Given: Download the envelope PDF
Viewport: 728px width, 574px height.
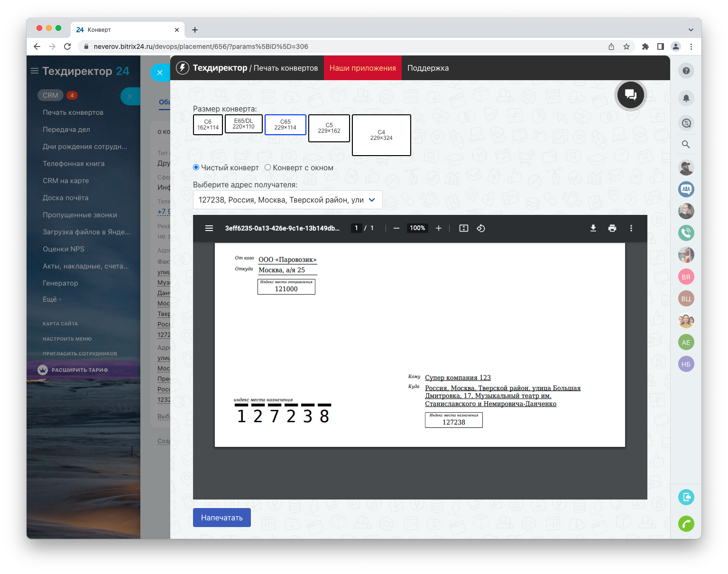Looking at the screenshot, I should (x=593, y=228).
